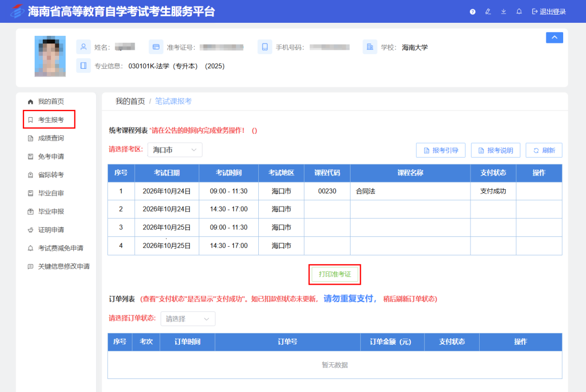Open 考生报考 in sidebar
The width and height of the screenshot is (586, 392).
pos(51,120)
